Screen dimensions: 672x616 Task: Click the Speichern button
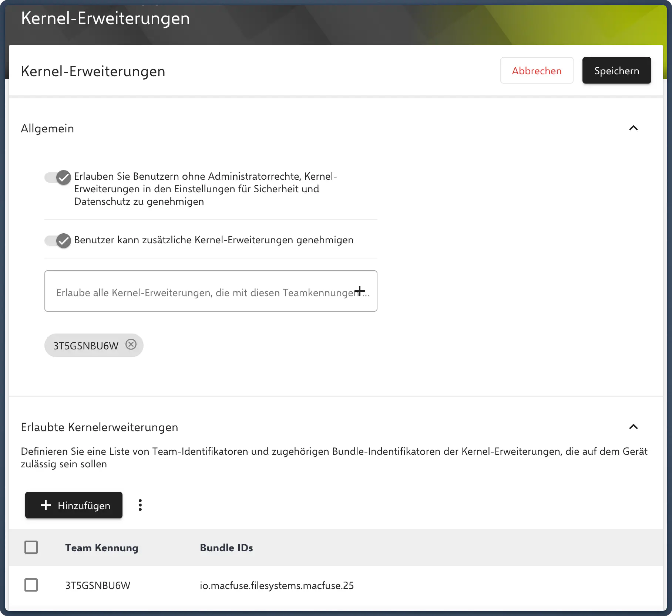click(616, 70)
